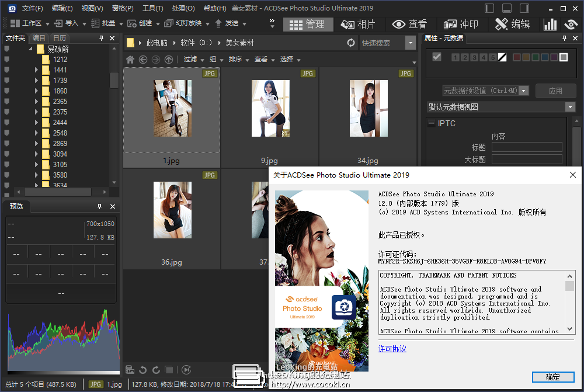Screen dimensions: 584x392
Task: Apply the blue color label
Action: 544,57
